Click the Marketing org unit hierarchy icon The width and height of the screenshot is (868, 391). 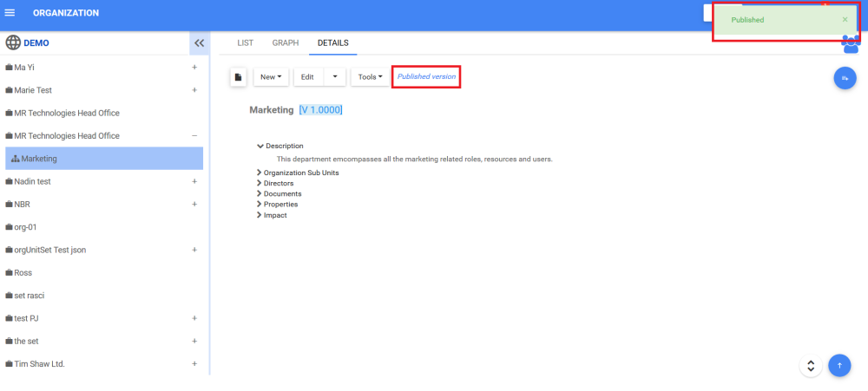click(15, 159)
